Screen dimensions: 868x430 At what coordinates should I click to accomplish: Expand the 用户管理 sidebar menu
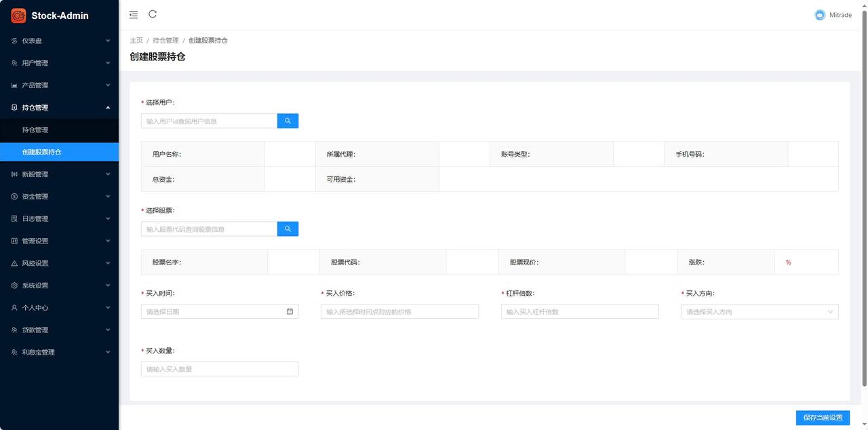pos(59,63)
